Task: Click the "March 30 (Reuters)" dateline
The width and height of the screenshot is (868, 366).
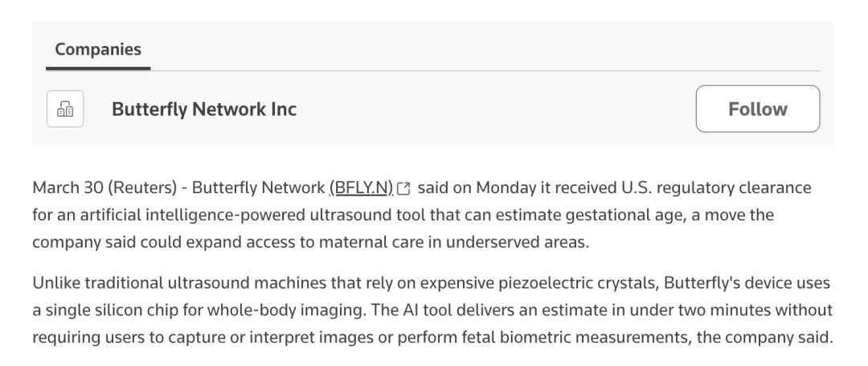Action: tap(100, 188)
